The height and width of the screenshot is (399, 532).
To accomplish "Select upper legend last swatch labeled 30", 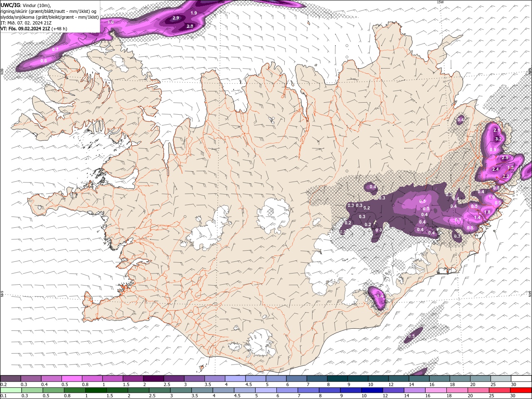I will (x=521, y=379).
